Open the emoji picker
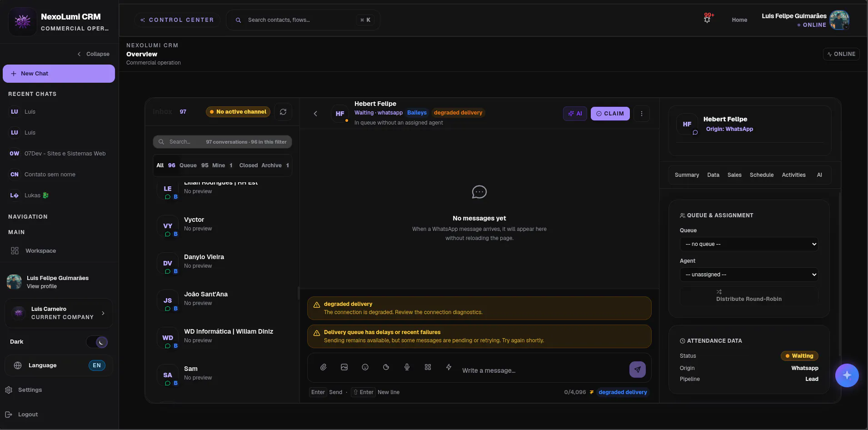Screen dimensions: 868x430 365,367
